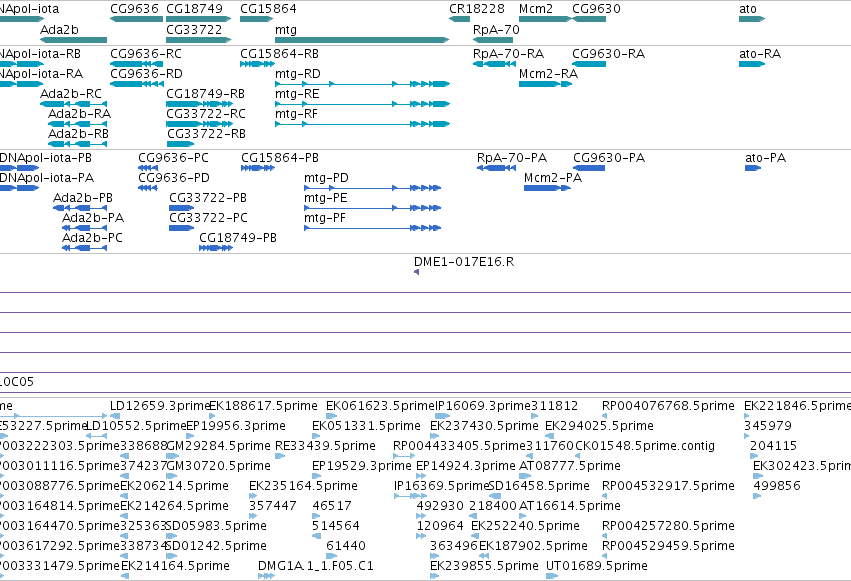Image resolution: width=851 pixels, height=581 pixels.
Task: Click EST EK294025.5prime
Action: 549,436
